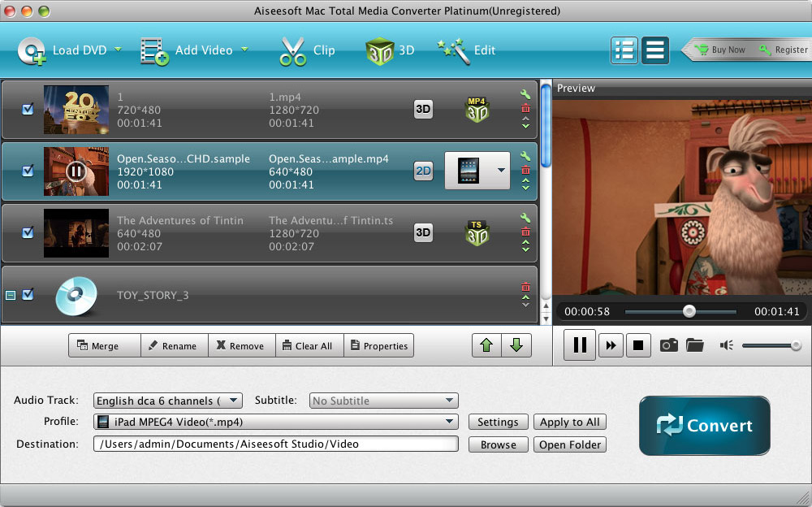Take a snapshot with the camera icon
Image resolution: width=812 pixels, height=507 pixels.
pyautogui.click(x=668, y=344)
